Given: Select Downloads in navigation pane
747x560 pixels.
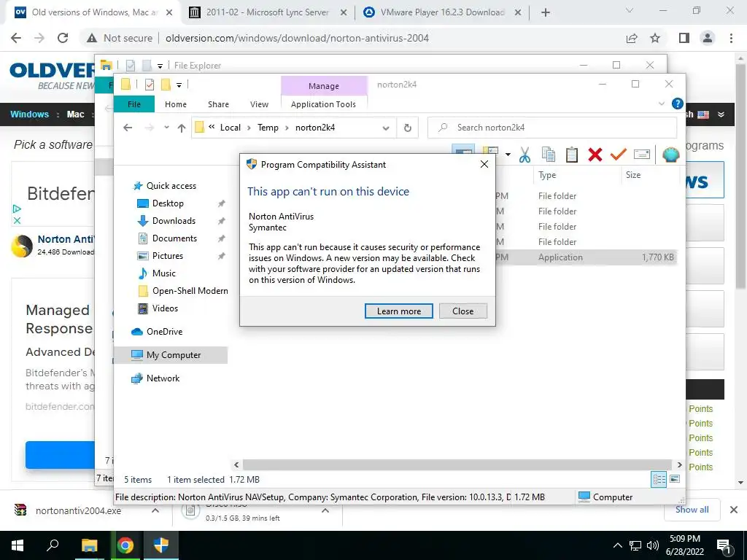Looking at the screenshot, I should click(x=174, y=220).
